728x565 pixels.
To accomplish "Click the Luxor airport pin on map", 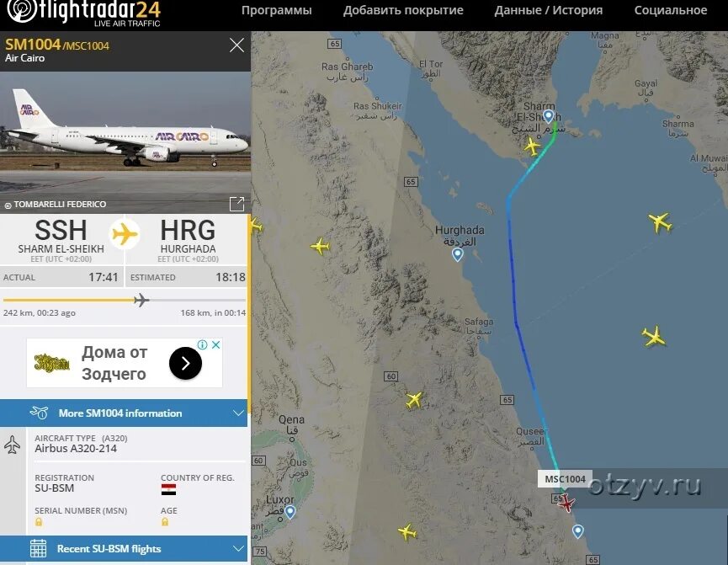I will tap(290, 512).
